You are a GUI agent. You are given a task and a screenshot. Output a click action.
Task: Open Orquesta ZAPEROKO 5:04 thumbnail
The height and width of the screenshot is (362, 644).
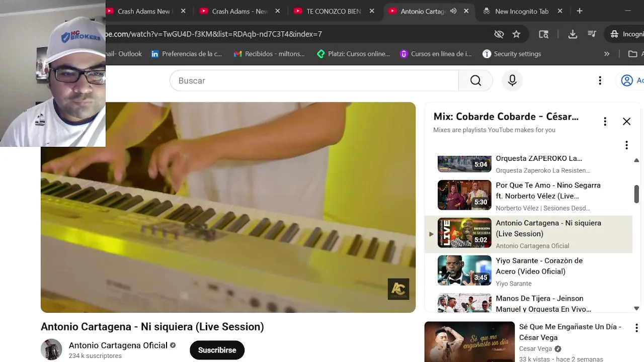(464, 164)
